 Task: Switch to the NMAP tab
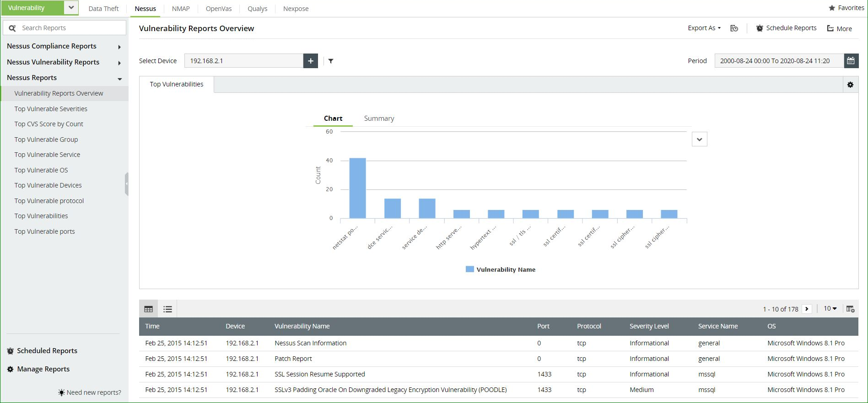(181, 9)
